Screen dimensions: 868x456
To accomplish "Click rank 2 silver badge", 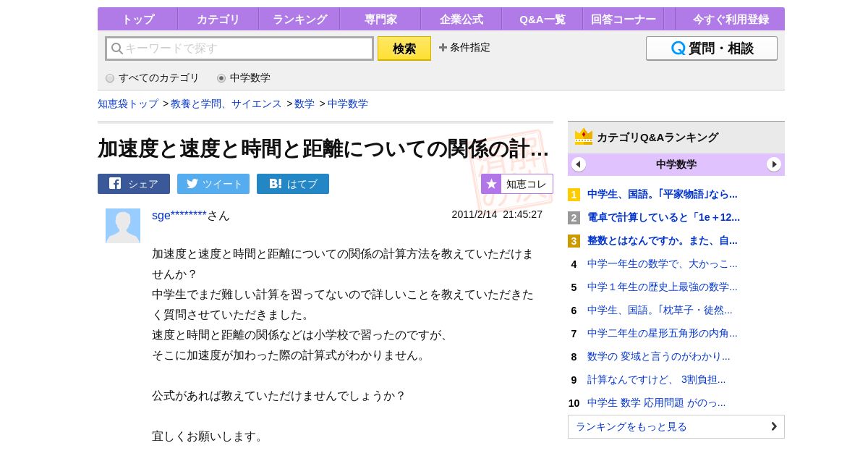I will tap(574, 218).
